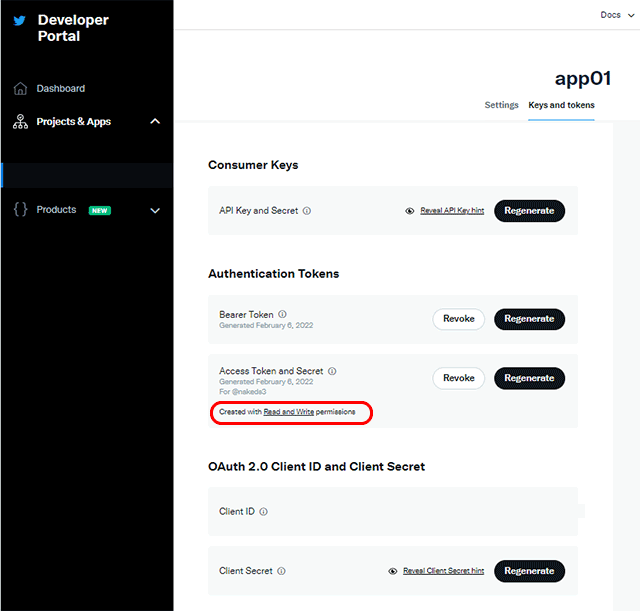Click info icon beside API Key and Secret
Image resolution: width=640 pixels, height=611 pixels.
tap(307, 211)
